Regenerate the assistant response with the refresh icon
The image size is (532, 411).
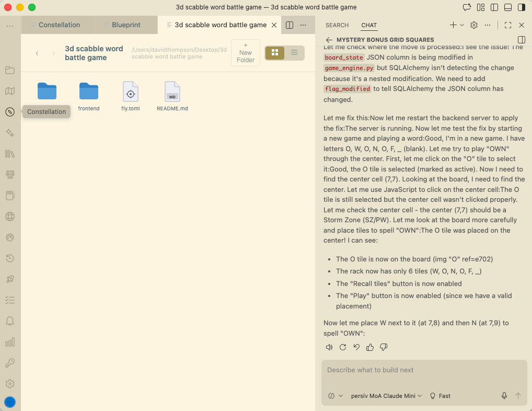pyautogui.click(x=343, y=347)
